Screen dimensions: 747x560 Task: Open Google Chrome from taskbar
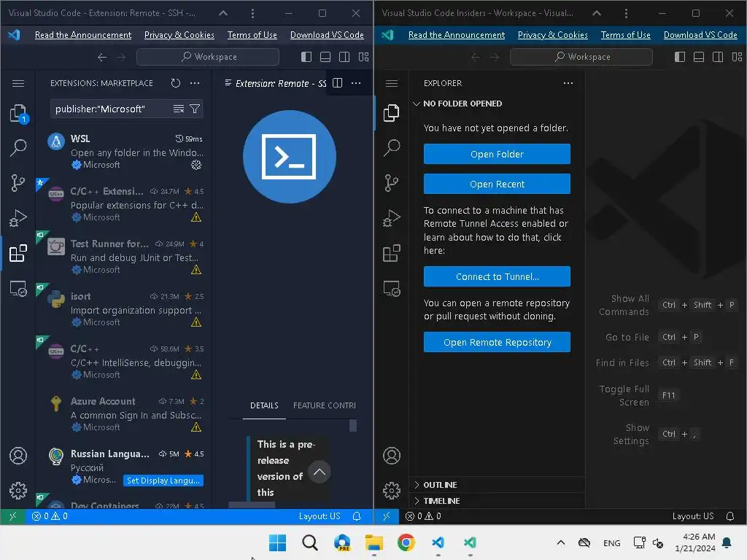(406, 542)
